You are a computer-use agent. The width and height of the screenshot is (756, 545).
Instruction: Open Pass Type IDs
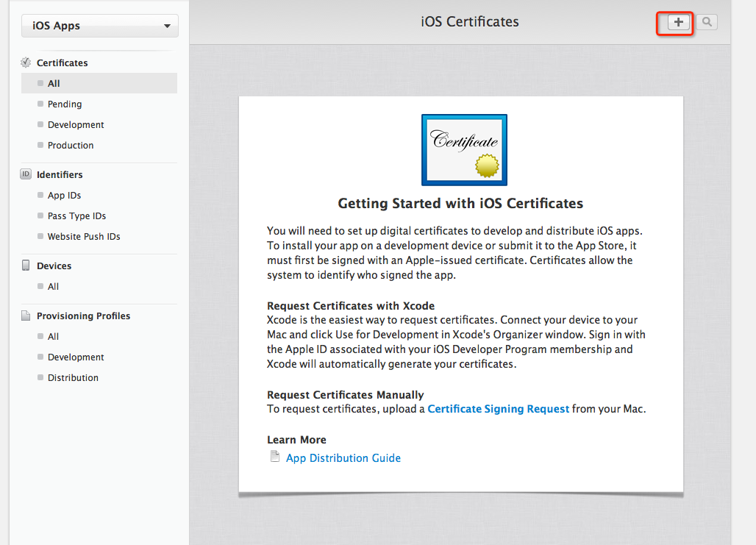(x=76, y=215)
